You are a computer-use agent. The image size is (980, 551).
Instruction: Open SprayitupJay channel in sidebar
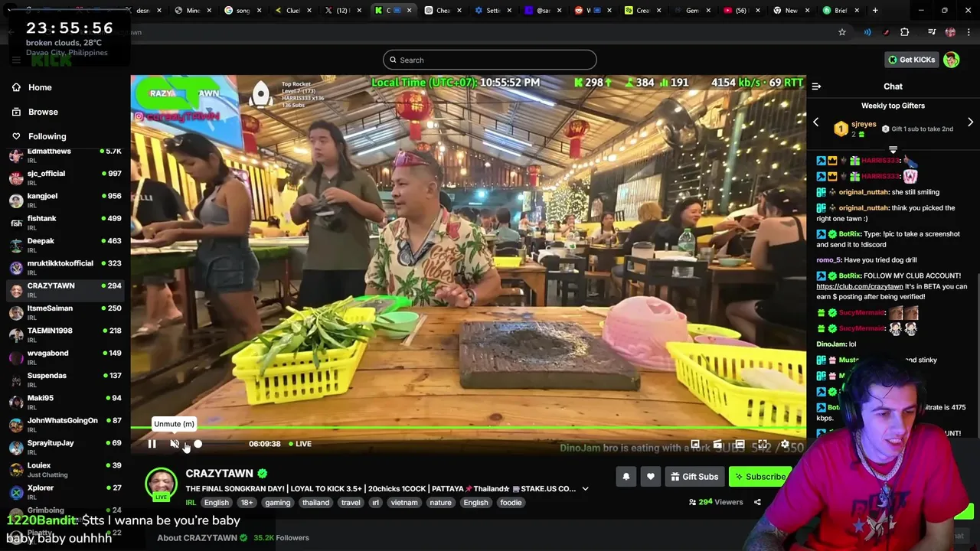[x=65, y=447]
